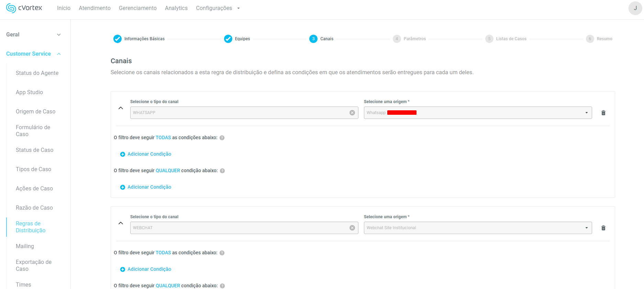The height and width of the screenshot is (289, 644).
Task: Open Webchat Site Institucional origin dropdown
Action: point(586,228)
